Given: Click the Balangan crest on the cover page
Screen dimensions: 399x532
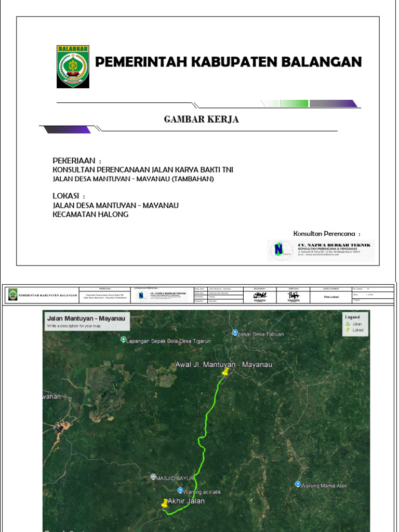Looking at the screenshot, I should coord(73,67).
